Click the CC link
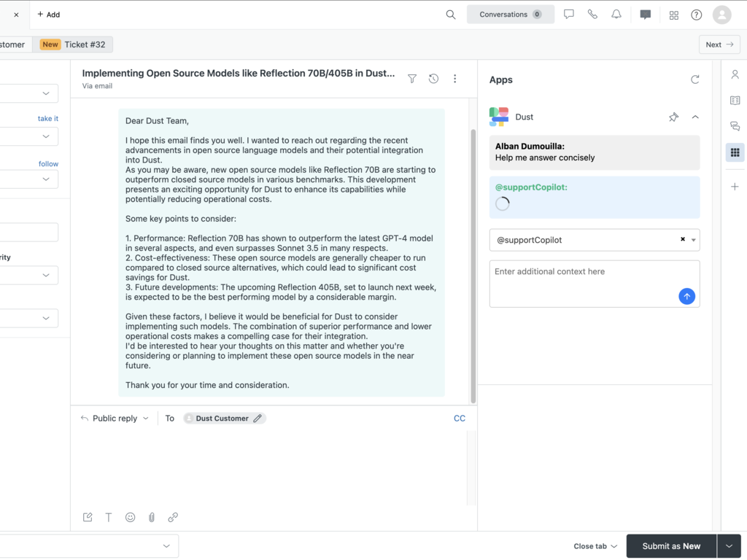This screenshot has height=560, width=747. 460,419
